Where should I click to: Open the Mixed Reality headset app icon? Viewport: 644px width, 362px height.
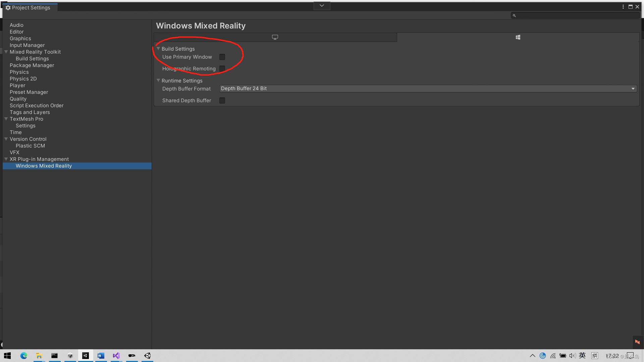[132, 356]
